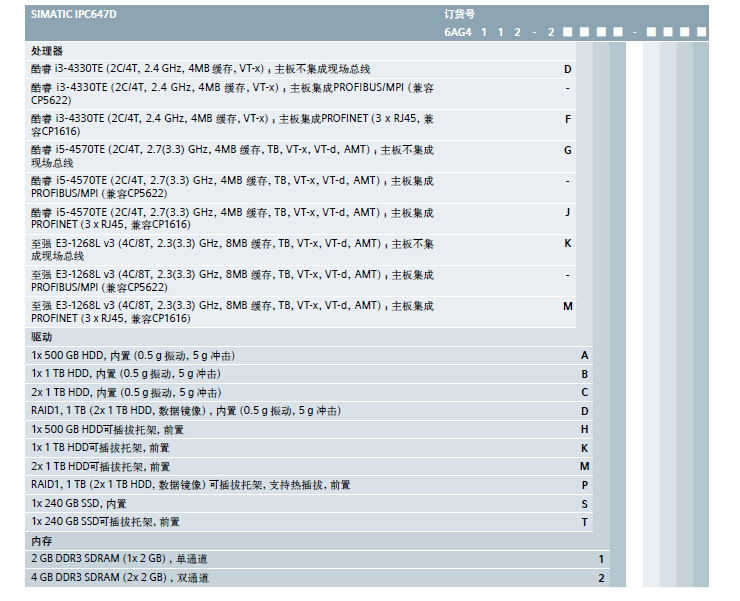Screen dimensions: 740x601
Task: Select the 驱动 section header
Action: (x=41, y=338)
